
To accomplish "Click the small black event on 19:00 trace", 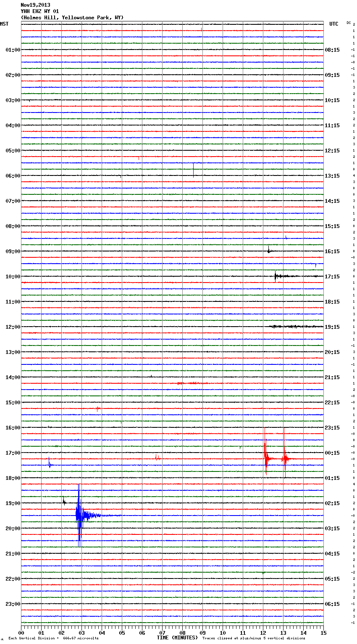I will tap(64, 500).
